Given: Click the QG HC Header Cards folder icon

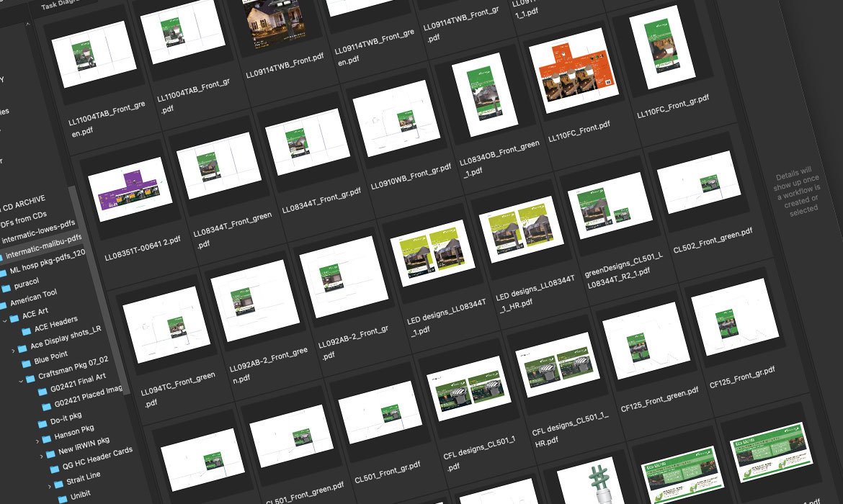Looking at the screenshot, I should (x=54, y=469).
